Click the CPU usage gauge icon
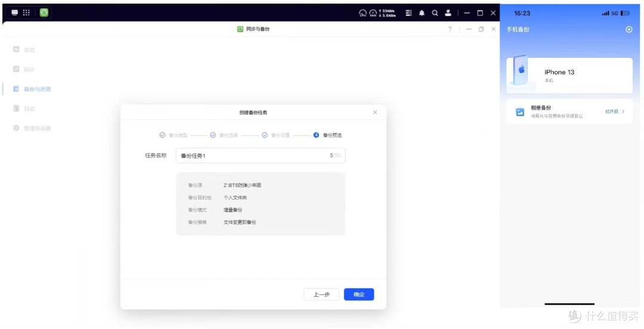This screenshot has width=644, height=329. (363, 13)
